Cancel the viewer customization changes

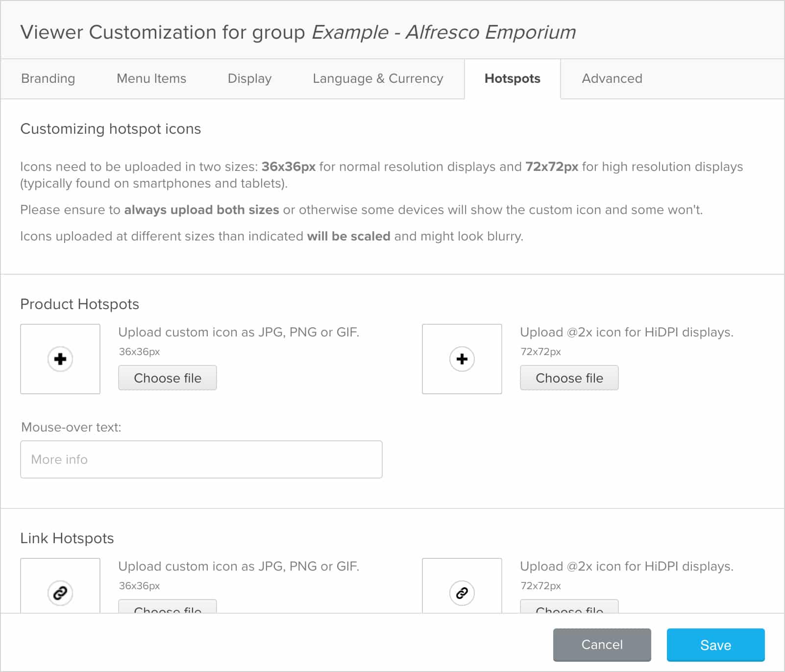click(602, 645)
